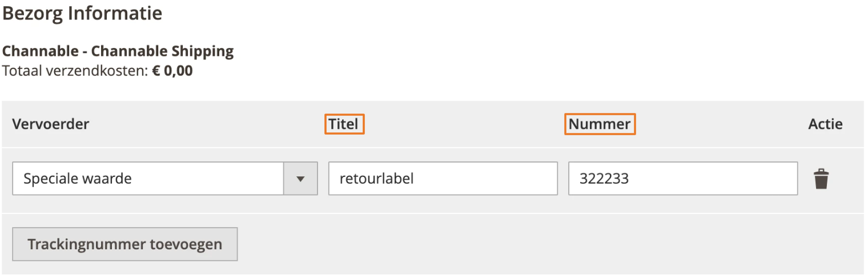Delete the tracking row with trash icon

[821, 179]
